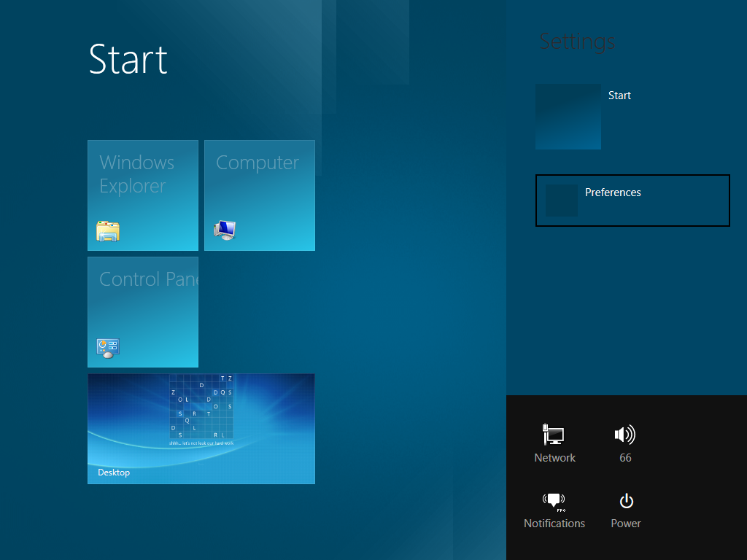The height and width of the screenshot is (560, 747).
Task: Select the Start thumbnail in Settings
Action: pos(568,117)
